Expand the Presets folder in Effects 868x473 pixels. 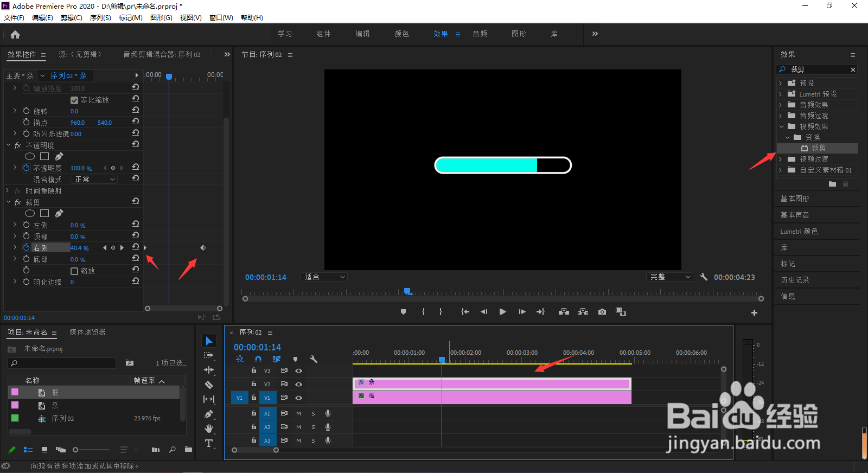coord(781,83)
